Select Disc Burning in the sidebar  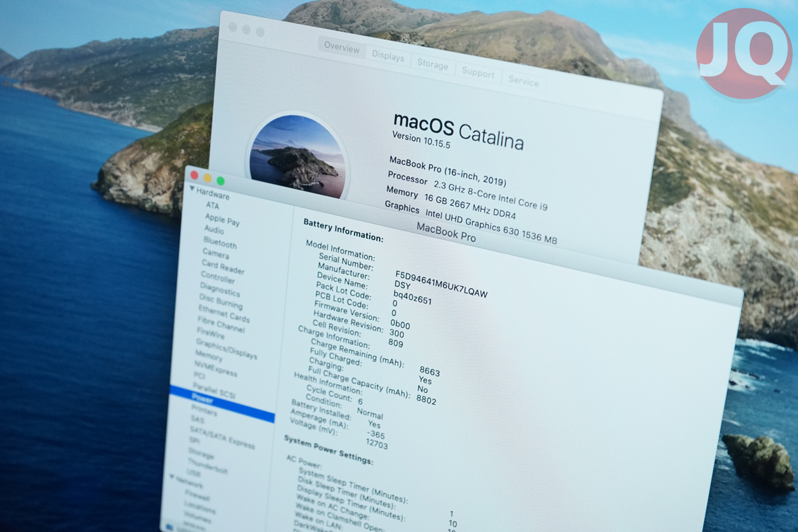coord(221,303)
